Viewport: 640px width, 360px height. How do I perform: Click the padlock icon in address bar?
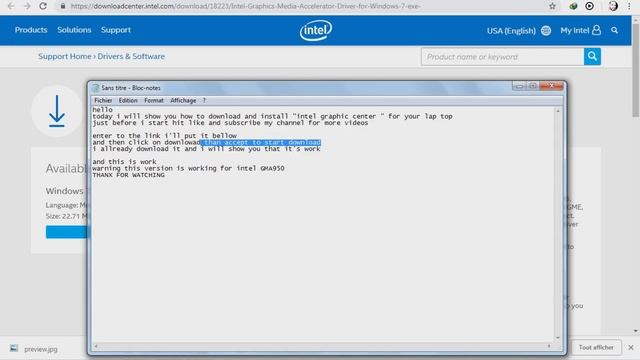tap(63, 6)
